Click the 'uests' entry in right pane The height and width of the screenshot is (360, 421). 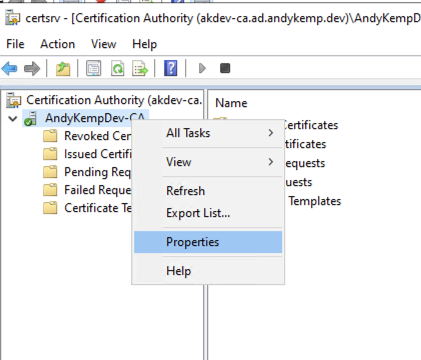299,182
